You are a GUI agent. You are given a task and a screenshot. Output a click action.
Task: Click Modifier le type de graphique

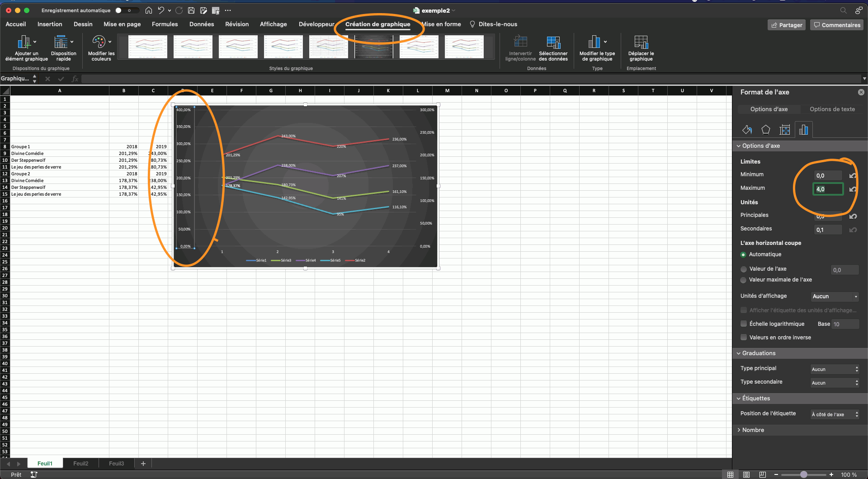[x=594, y=42]
